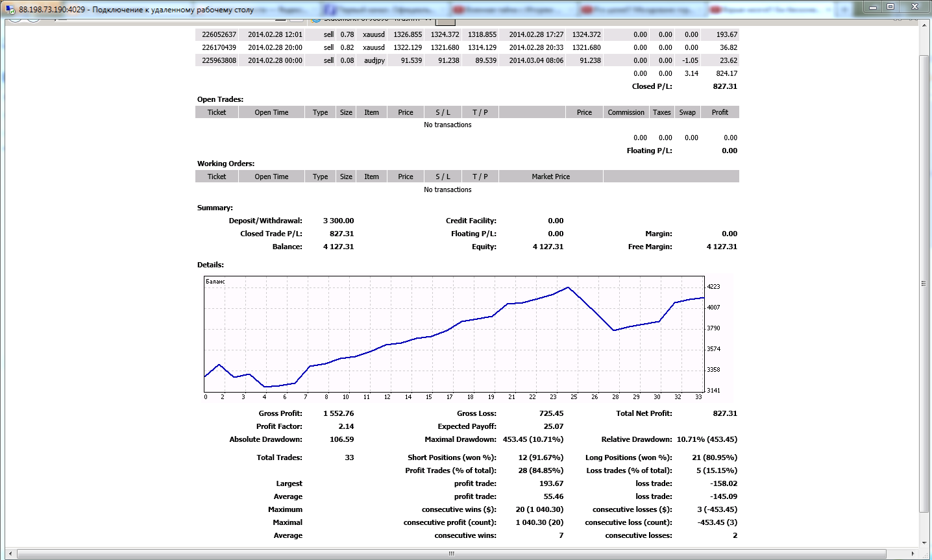This screenshot has width=932, height=560.
Task: Click the Taxes column header
Action: [x=662, y=112]
